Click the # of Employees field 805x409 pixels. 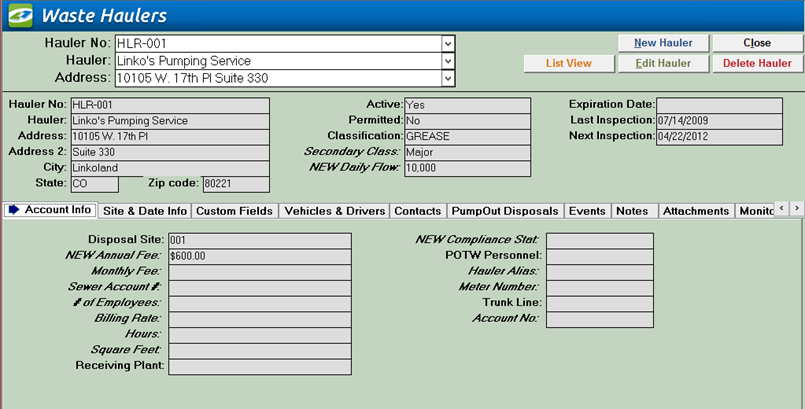point(260,304)
